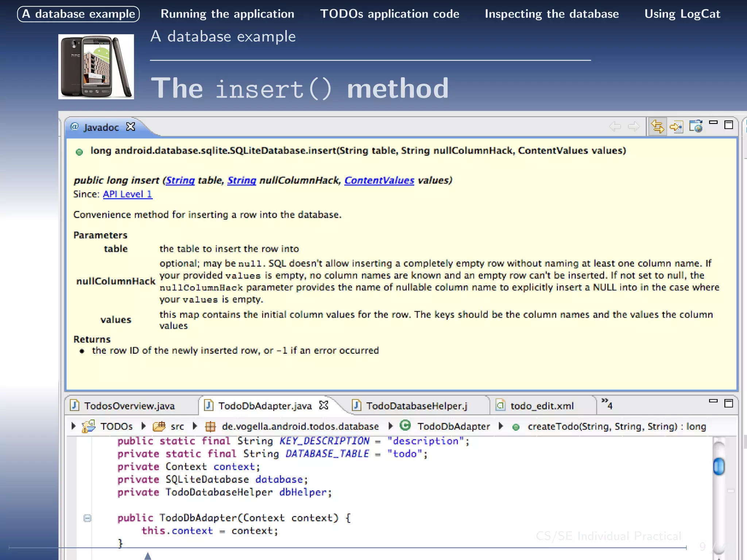Open the 'API Level 1' link

[128, 194]
